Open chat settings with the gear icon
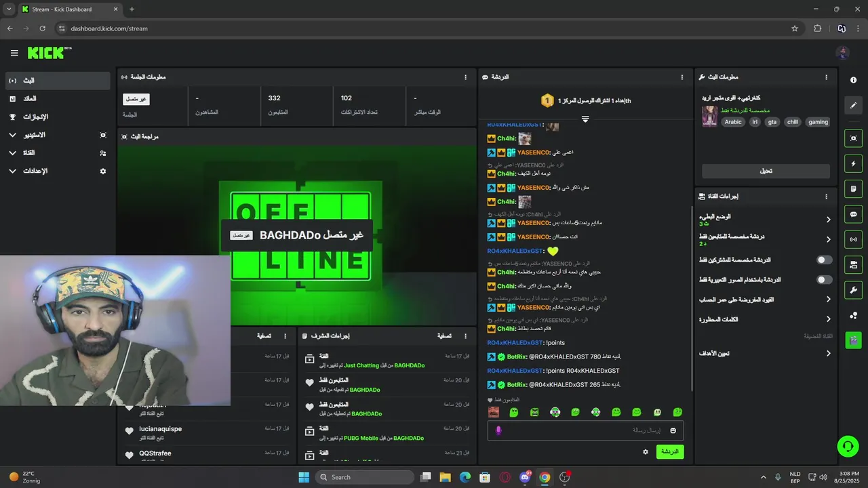 (x=646, y=451)
